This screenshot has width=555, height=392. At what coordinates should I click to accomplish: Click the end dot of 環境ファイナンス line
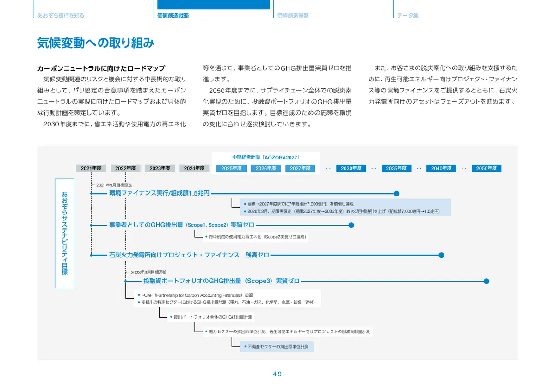(x=396, y=194)
